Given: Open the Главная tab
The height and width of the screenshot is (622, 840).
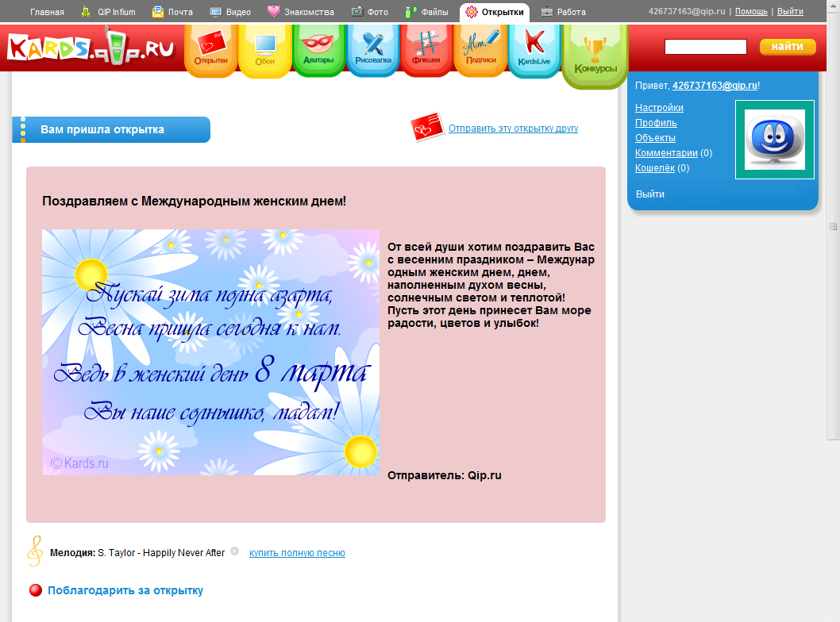Looking at the screenshot, I should point(47,12).
